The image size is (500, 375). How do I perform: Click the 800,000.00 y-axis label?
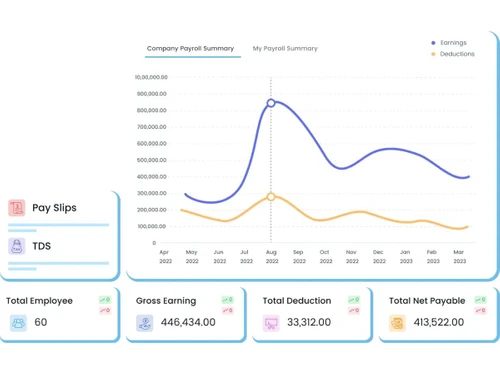coord(152,110)
